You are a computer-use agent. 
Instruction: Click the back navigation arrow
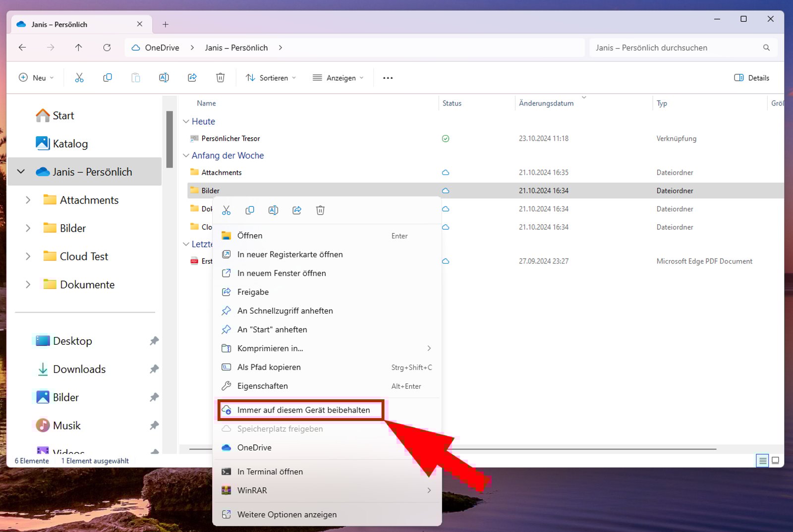22,48
